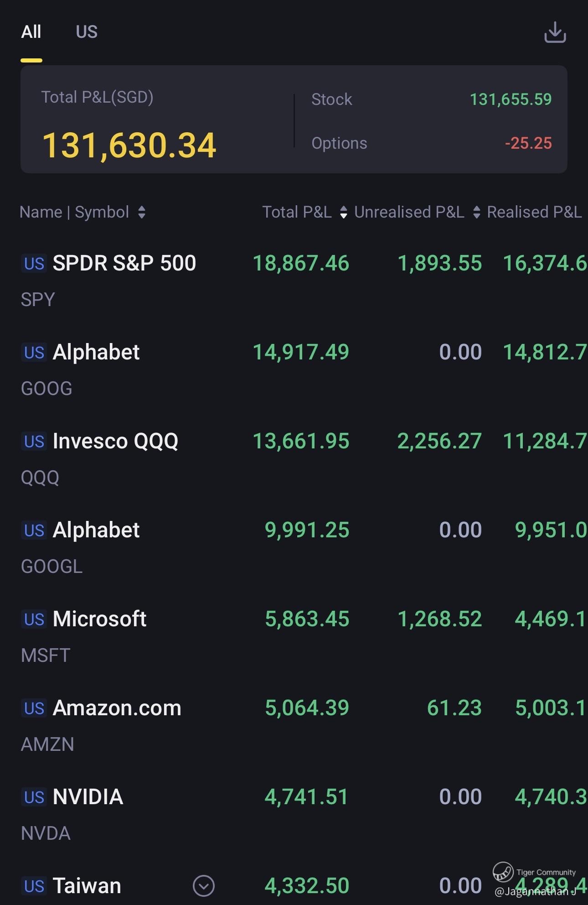Screen dimensions: 588x905
Task: Expand the Taiwan row chevron
Action: point(203,885)
